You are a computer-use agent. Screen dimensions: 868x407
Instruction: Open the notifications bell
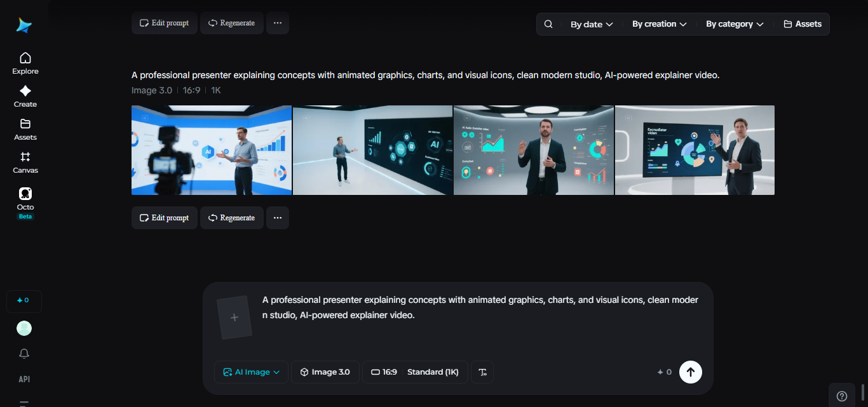pos(24,354)
